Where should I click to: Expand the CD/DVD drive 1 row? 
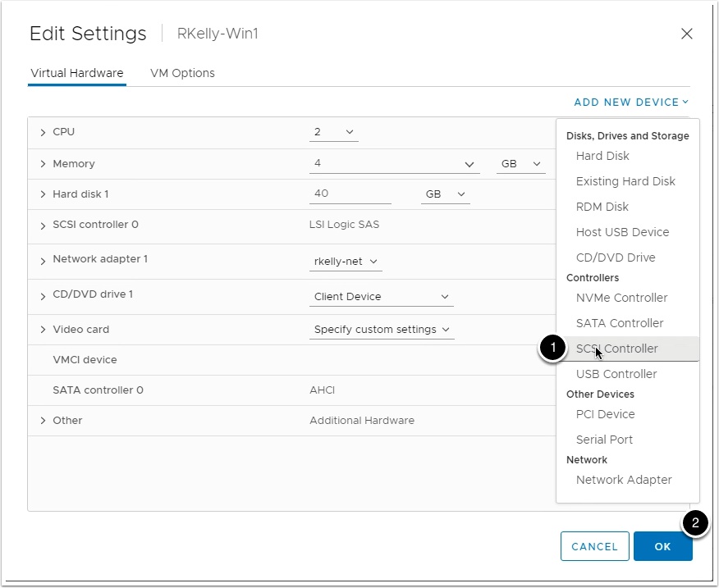pos(43,297)
